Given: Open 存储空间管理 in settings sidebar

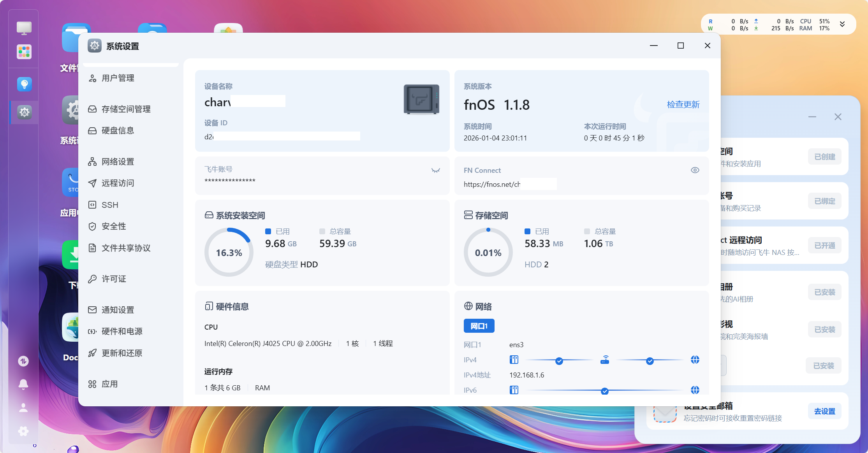Looking at the screenshot, I should point(125,109).
